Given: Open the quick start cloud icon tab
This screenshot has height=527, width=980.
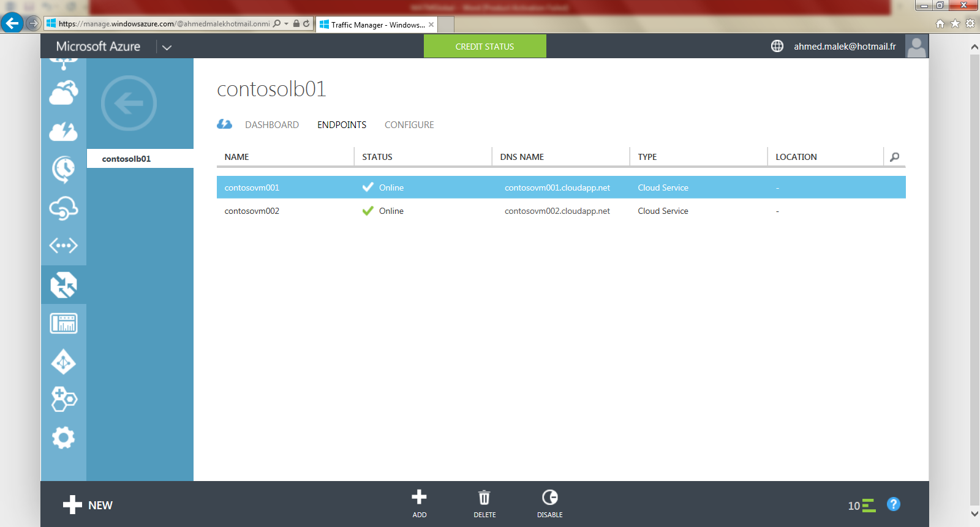Looking at the screenshot, I should point(225,124).
